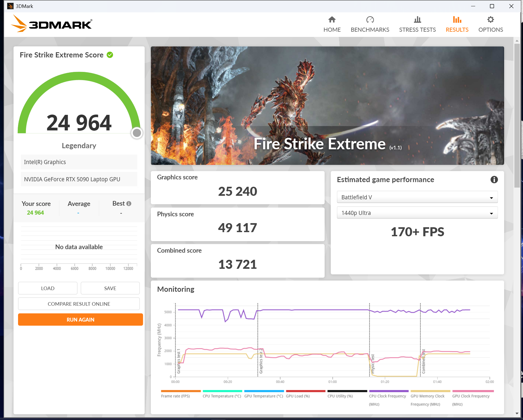Toggle GPU Load (%) legend swatch

coord(305,391)
